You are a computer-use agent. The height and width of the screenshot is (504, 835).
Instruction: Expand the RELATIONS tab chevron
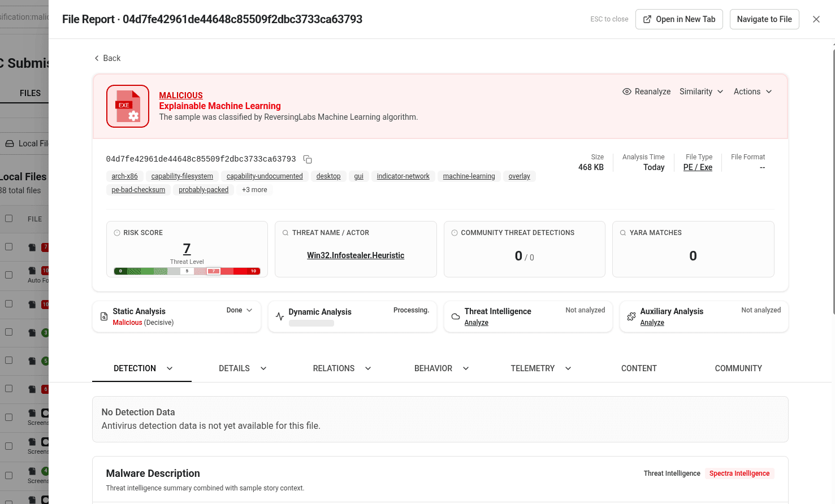[368, 368]
